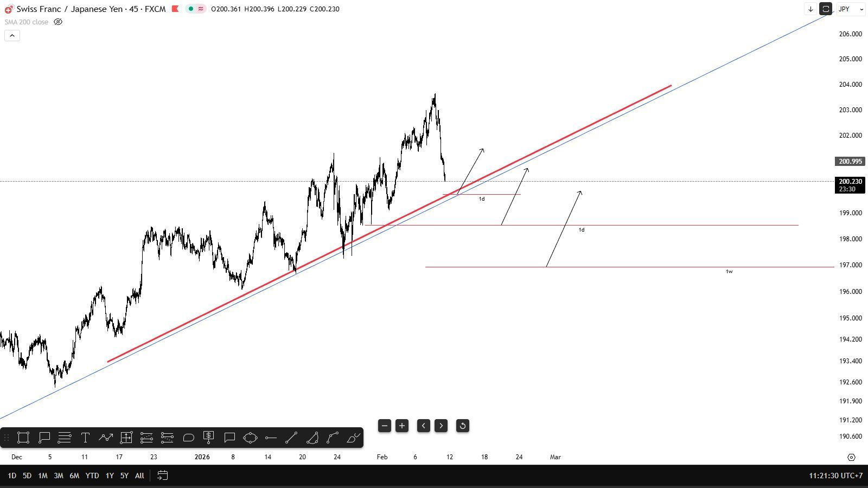Zoom out with the minus button

(385, 426)
